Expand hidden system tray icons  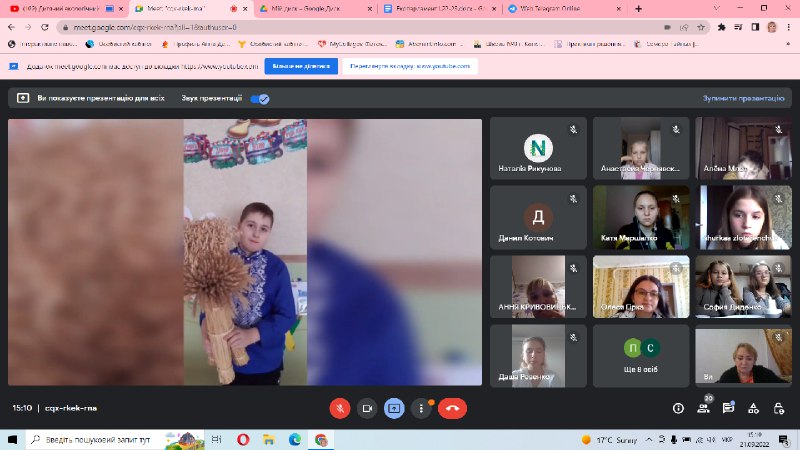649,439
